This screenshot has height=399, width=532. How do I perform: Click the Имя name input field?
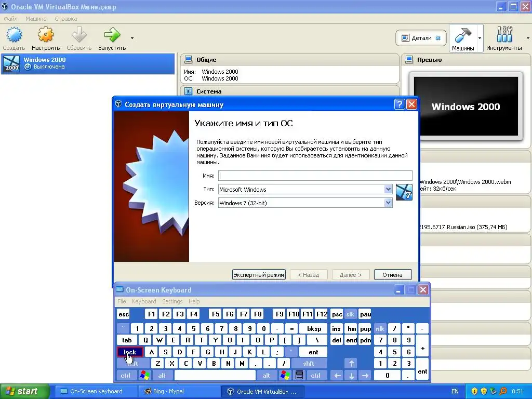click(x=315, y=176)
